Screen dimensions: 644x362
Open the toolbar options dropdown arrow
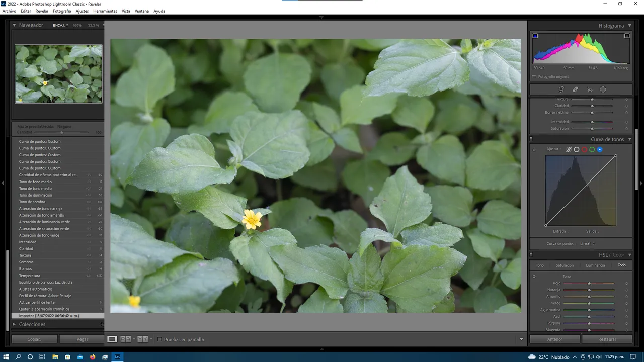[521, 339]
